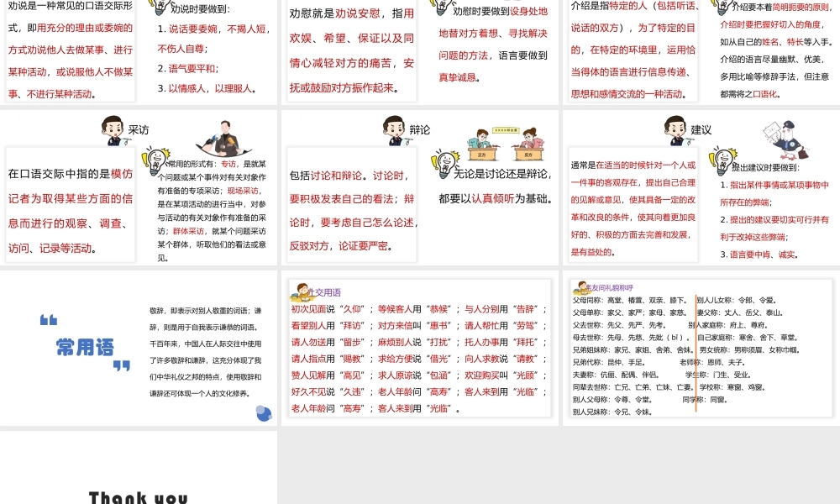
Task: Click the item 1. 指出某件事情或某项事物中
Action: (x=774, y=185)
